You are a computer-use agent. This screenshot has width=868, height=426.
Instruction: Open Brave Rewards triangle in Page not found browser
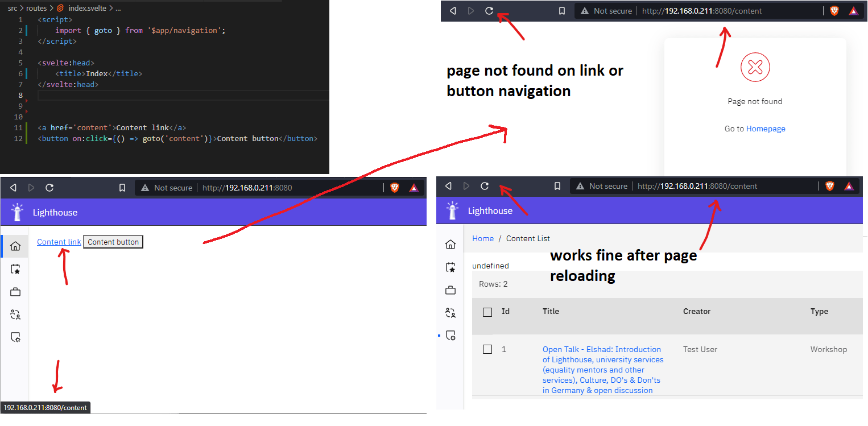pos(853,11)
